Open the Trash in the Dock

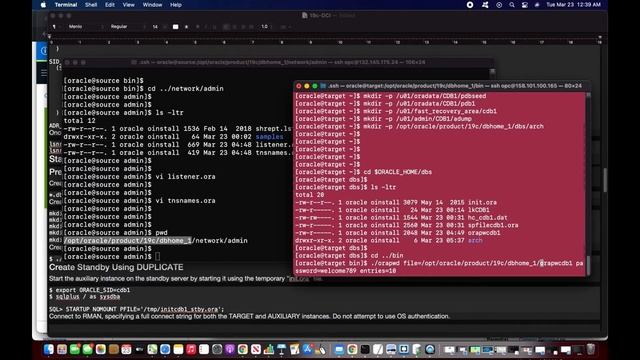[591, 349]
